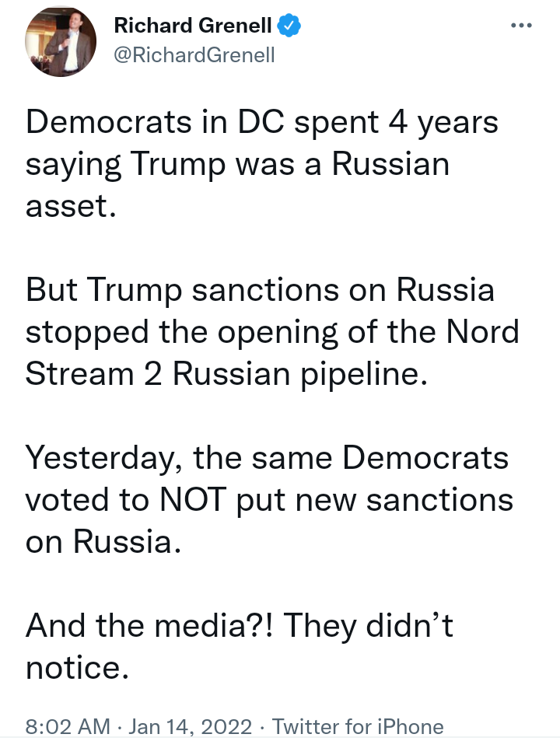Click the word 'pipeline.' in tweet

pyautogui.click(x=364, y=375)
